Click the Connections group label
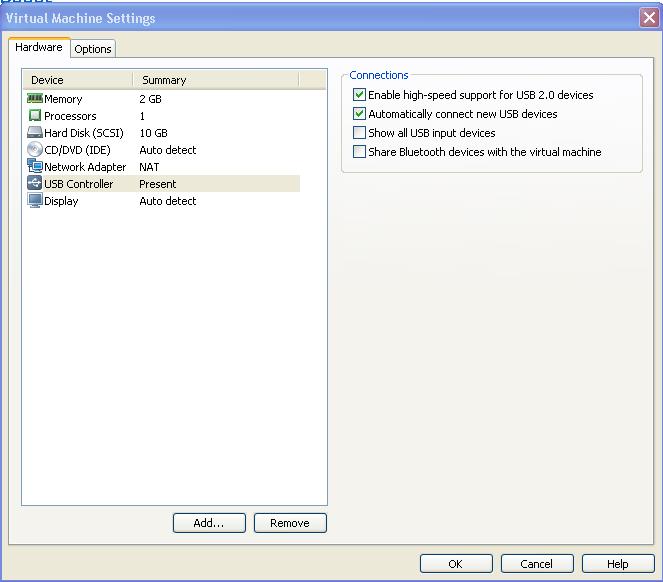 pyautogui.click(x=379, y=75)
